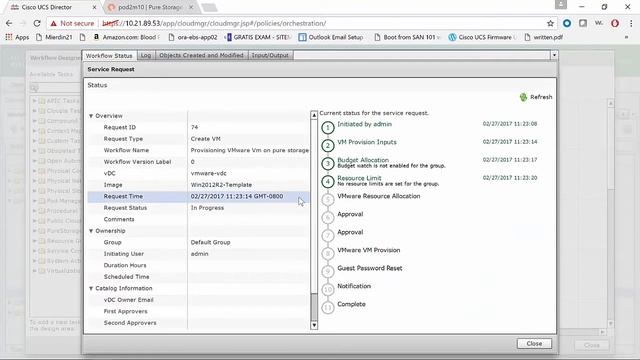This screenshot has width=640, height=360.
Task: Open the ora-ebs-app02 bookmark
Action: coord(193,37)
